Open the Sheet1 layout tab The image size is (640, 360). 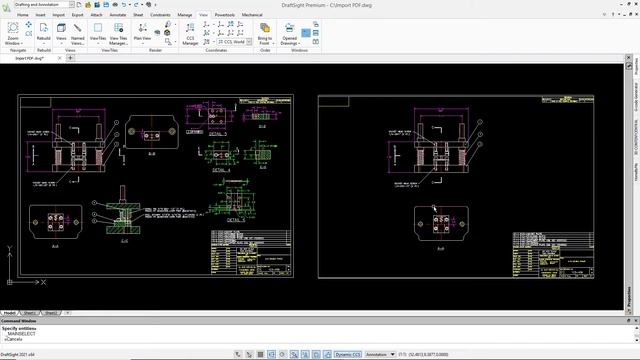point(30,313)
